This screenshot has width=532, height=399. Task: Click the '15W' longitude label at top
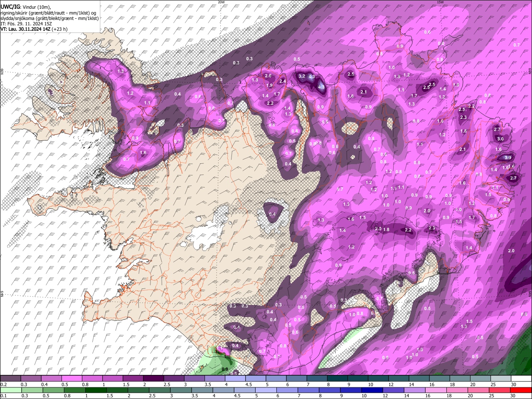click(440, 2)
